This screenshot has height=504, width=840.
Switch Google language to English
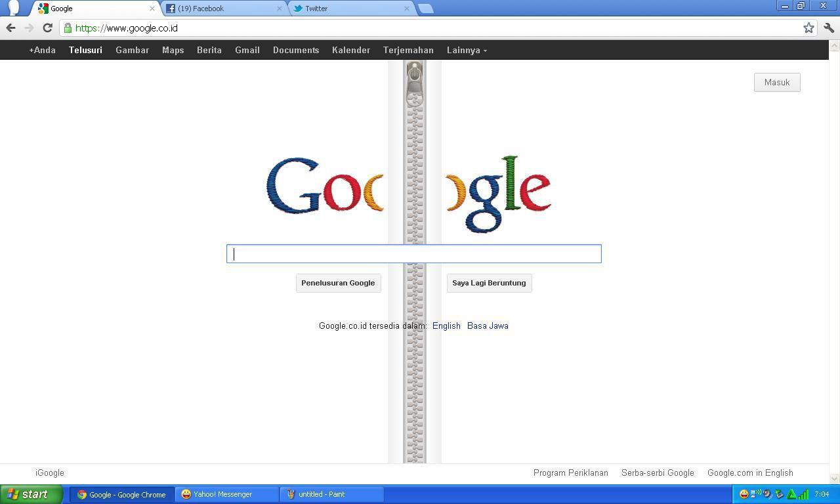point(446,325)
